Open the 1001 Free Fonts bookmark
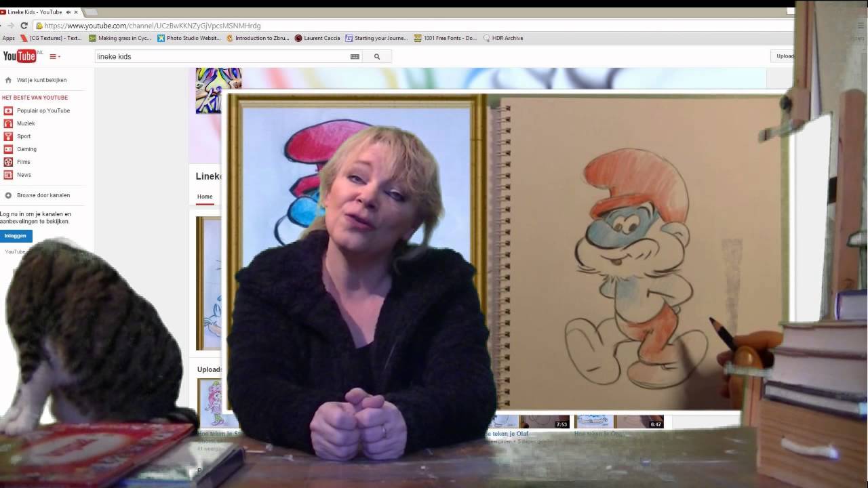 point(446,38)
